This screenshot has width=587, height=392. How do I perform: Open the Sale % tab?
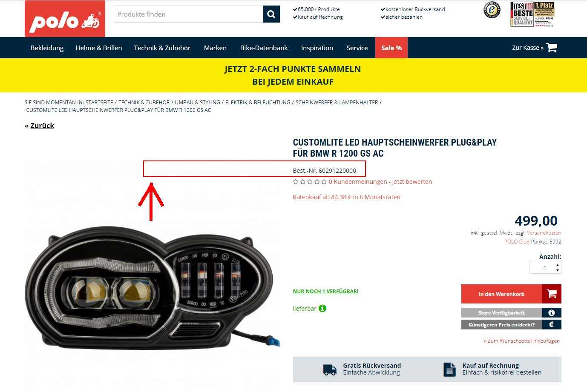391,48
